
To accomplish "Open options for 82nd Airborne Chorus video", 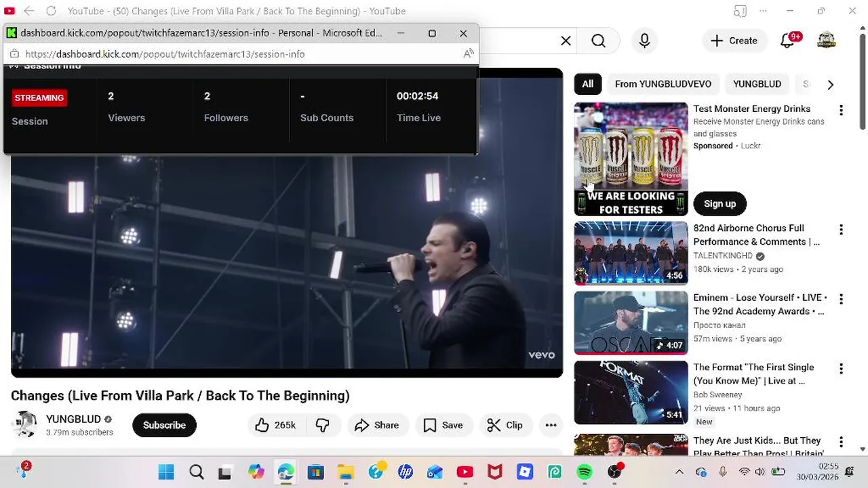I will [x=841, y=230].
